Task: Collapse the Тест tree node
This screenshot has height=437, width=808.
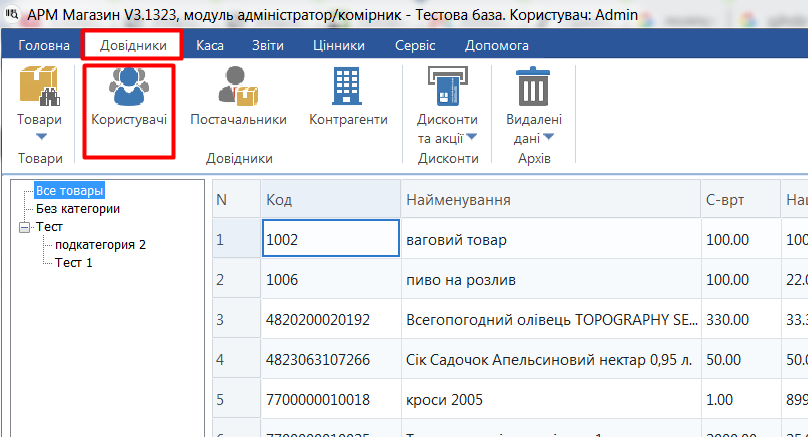Action: coord(24,227)
